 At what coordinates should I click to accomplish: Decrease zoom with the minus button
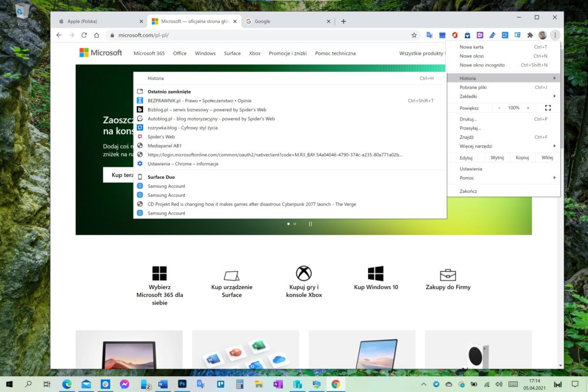coord(499,108)
